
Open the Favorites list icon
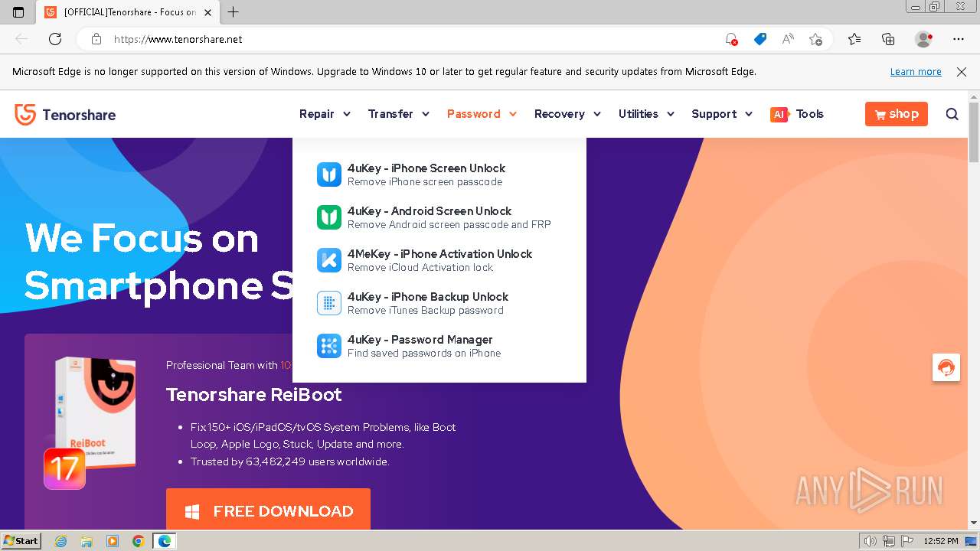pos(854,39)
